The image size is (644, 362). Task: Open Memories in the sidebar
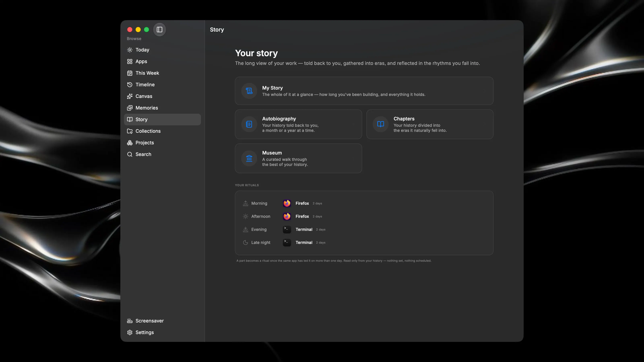162,108
